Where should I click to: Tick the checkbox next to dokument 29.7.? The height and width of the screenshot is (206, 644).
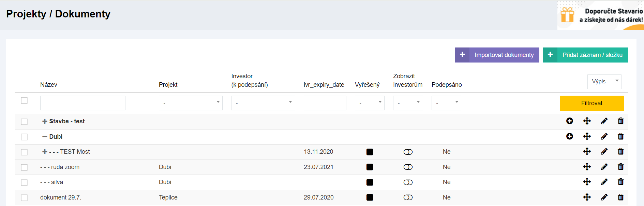(24, 198)
